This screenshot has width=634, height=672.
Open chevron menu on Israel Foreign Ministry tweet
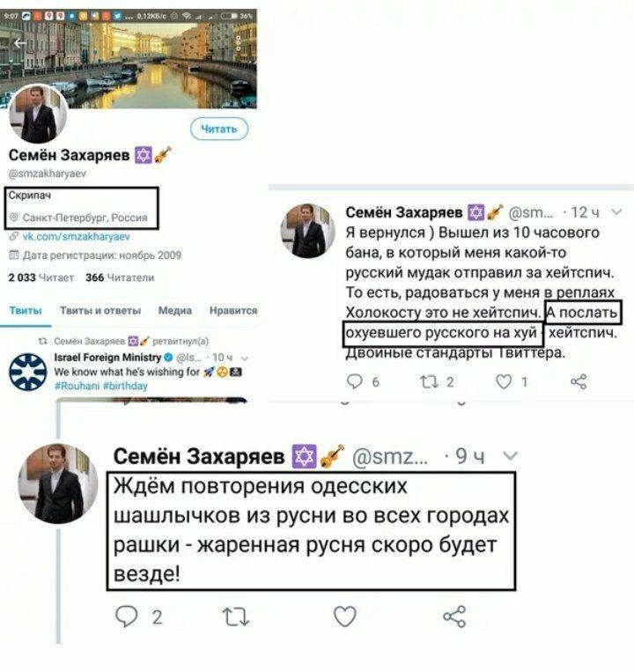pyautogui.click(x=245, y=358)
